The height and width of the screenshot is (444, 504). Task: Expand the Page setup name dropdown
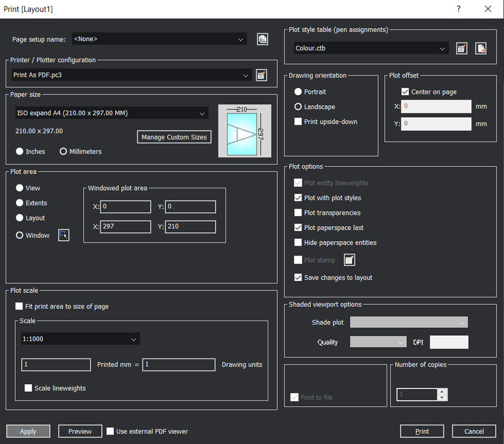(x=241, y=40)
